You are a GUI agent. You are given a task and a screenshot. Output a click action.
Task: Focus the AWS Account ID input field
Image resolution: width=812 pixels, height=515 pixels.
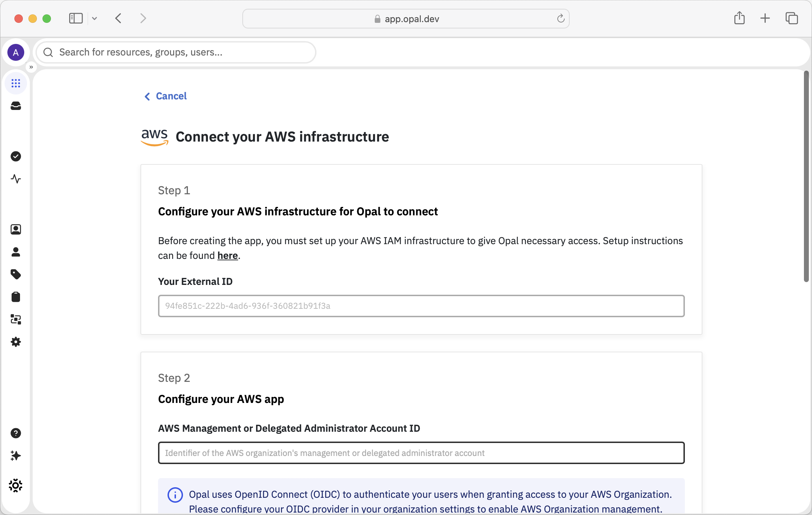pyautogui.click(x=421, y=453)
